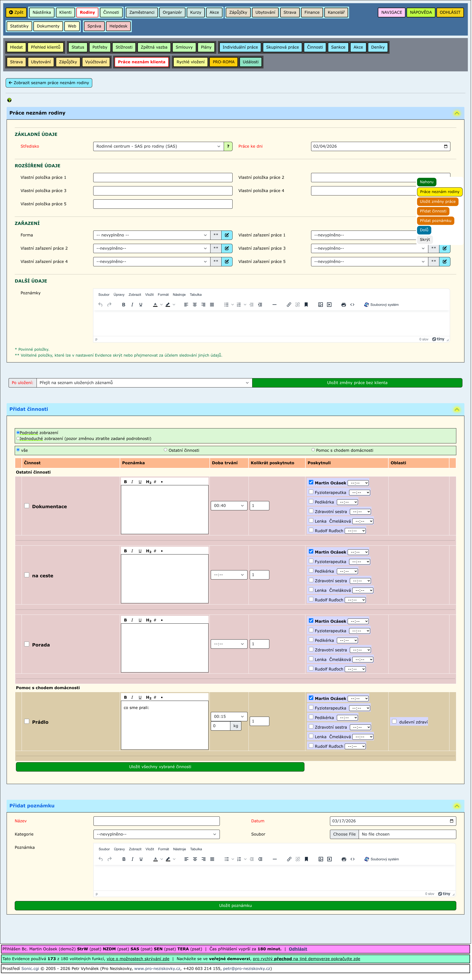
Task: Click the black question mark help icon
Action: pyautogui.click(x=9, y=100)
